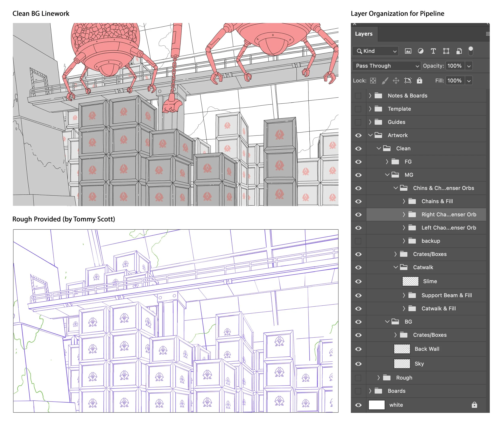Select the white layer thumbnail
Screen dimensions: 504x434
point(377,405)
